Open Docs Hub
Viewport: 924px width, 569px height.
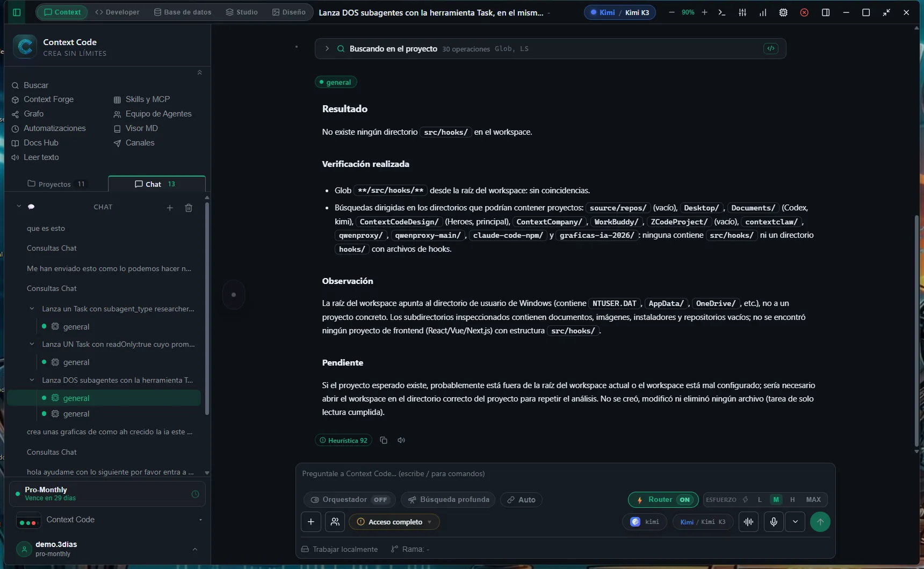point(35,143)
